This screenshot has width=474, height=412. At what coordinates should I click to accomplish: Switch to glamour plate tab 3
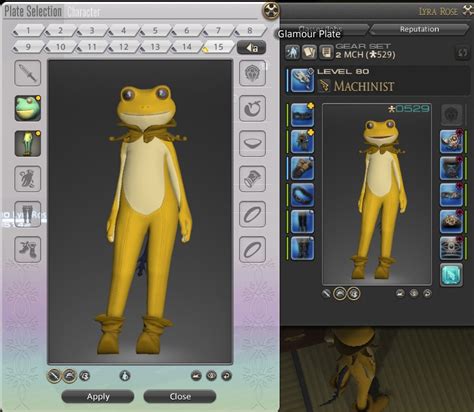(x=92, y=31)
